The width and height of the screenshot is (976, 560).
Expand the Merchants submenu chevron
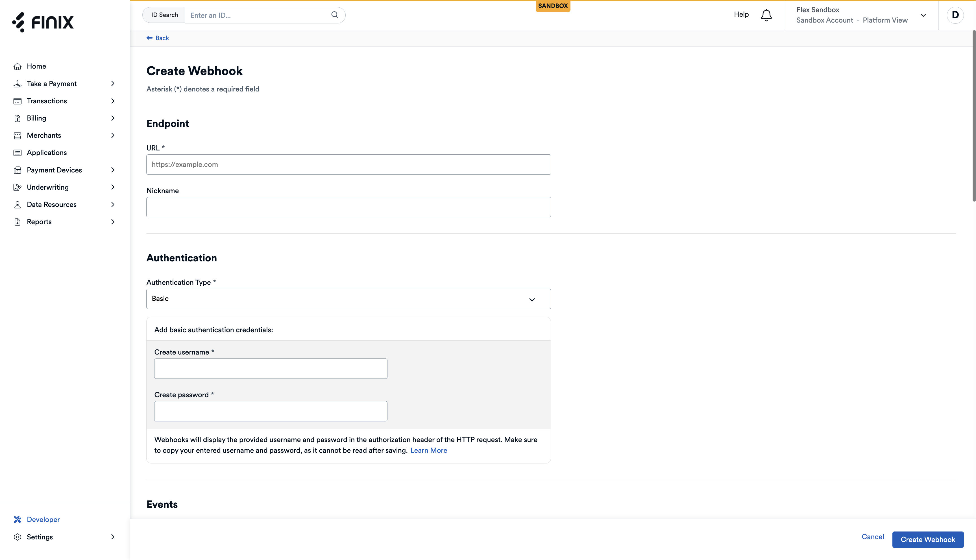113,135
